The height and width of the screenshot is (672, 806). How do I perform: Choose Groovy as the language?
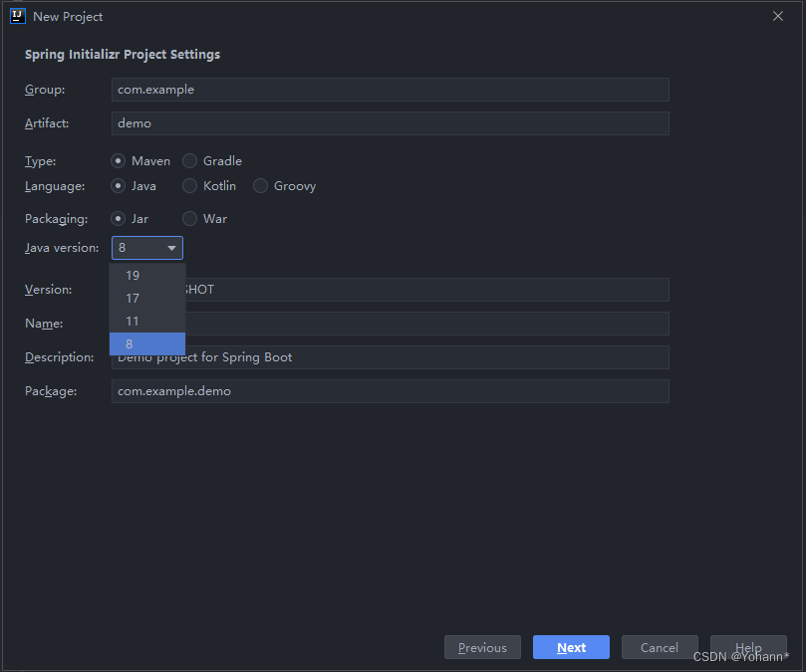click(x=284, y=186)
